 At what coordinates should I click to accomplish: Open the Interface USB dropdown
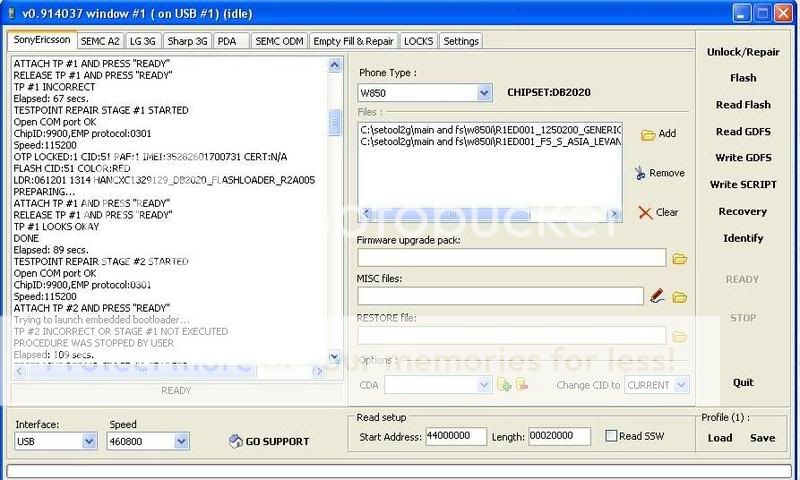coord(89,441)
